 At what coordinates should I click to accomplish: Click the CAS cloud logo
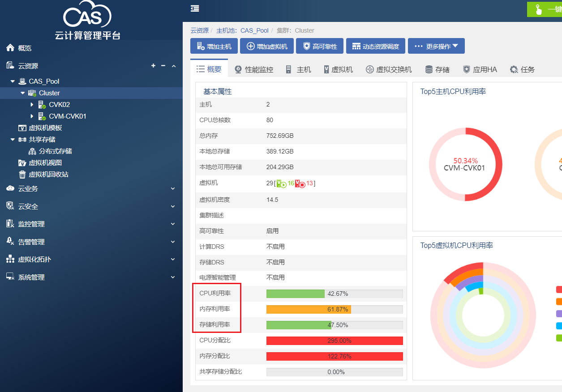tap(88, 14)
